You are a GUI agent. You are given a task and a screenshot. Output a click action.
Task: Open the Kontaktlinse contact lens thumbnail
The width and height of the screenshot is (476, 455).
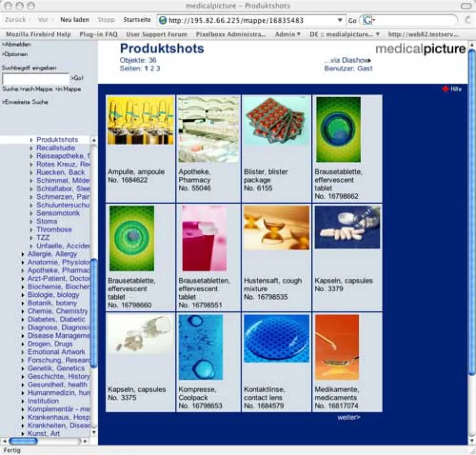(x=276, y=338)
